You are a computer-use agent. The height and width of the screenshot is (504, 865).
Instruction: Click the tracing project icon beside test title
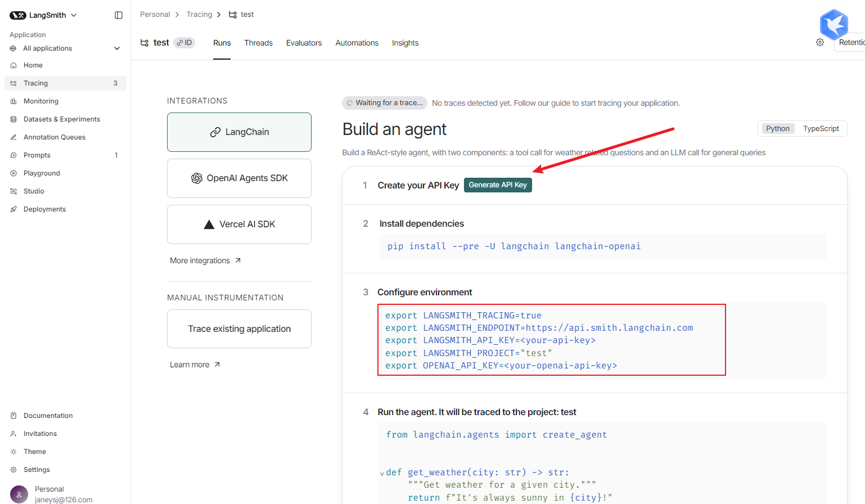click(145, 43)
